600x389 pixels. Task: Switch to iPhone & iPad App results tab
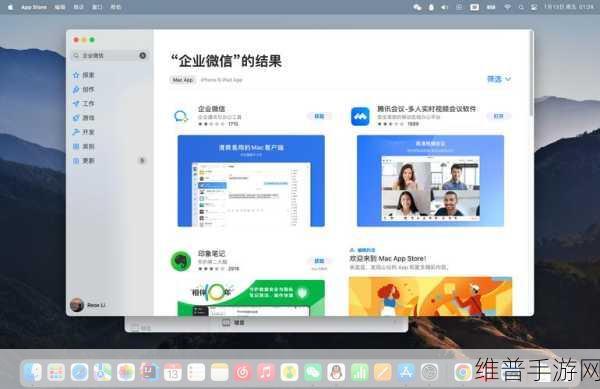coord(222,80)
